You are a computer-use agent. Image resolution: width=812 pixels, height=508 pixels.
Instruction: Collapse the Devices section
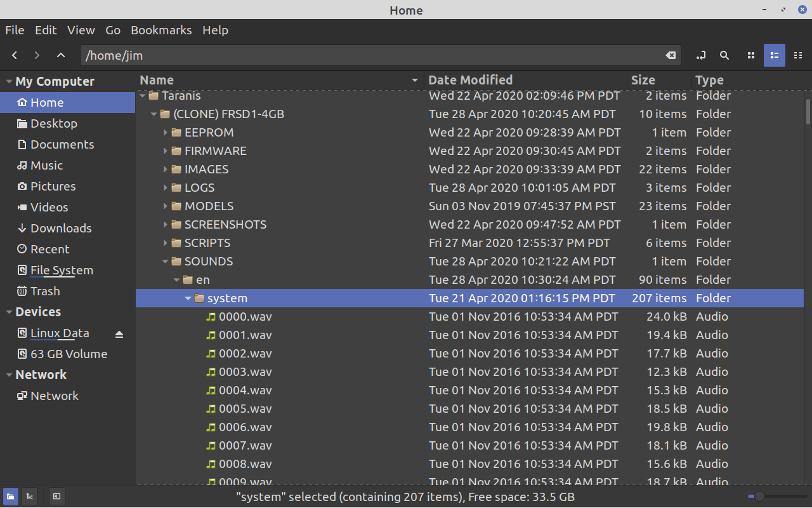tap(8, 311)
